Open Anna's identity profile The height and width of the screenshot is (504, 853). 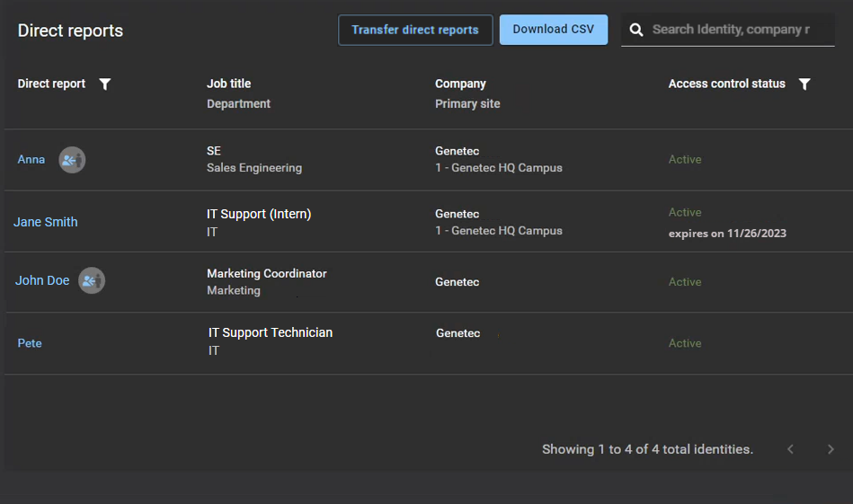coord(31,160)
